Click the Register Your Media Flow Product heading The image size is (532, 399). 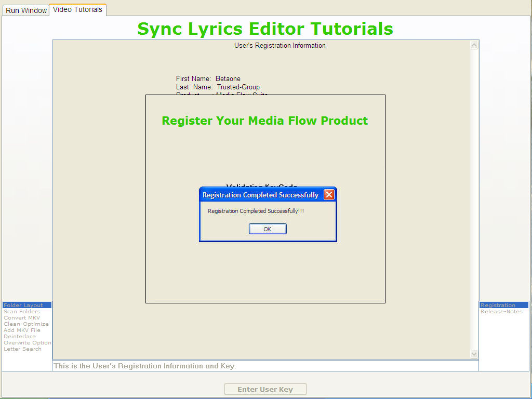pyautogui.click(x=265, y=121)
